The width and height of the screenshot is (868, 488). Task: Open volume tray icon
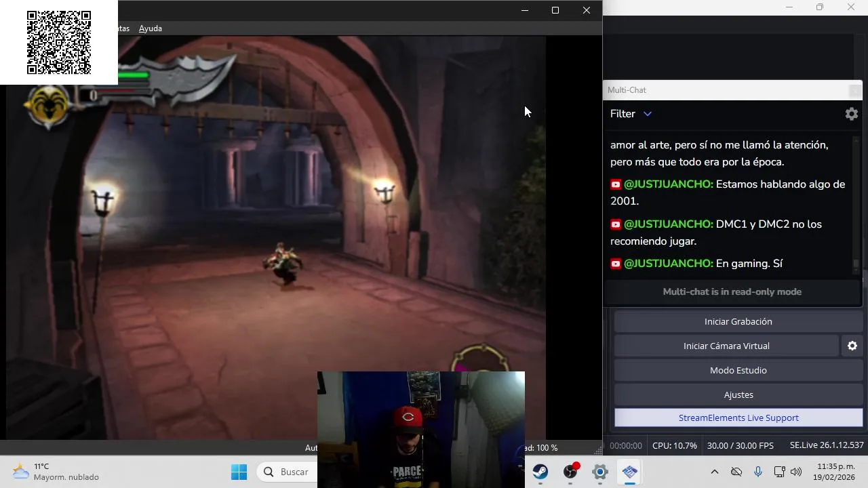pos(796,472)
